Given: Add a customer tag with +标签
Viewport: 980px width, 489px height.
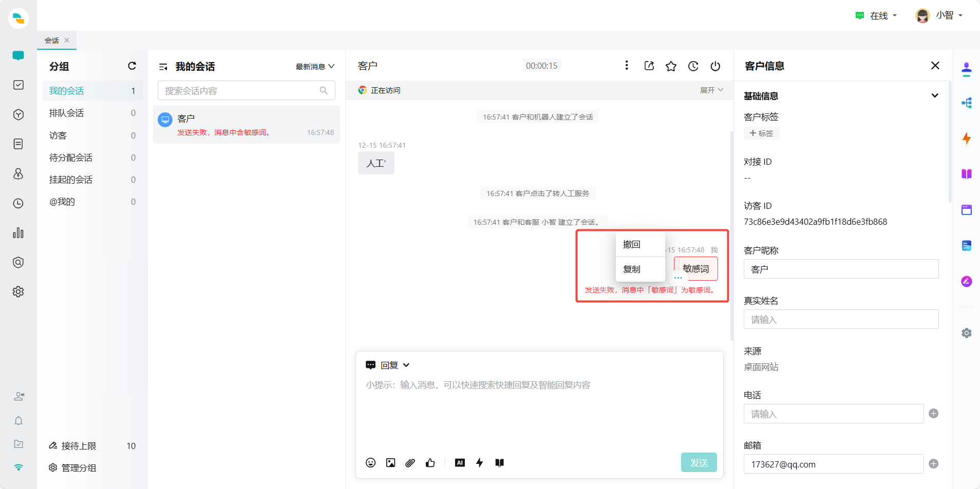Looking at the screenshot, I should 761,133.
